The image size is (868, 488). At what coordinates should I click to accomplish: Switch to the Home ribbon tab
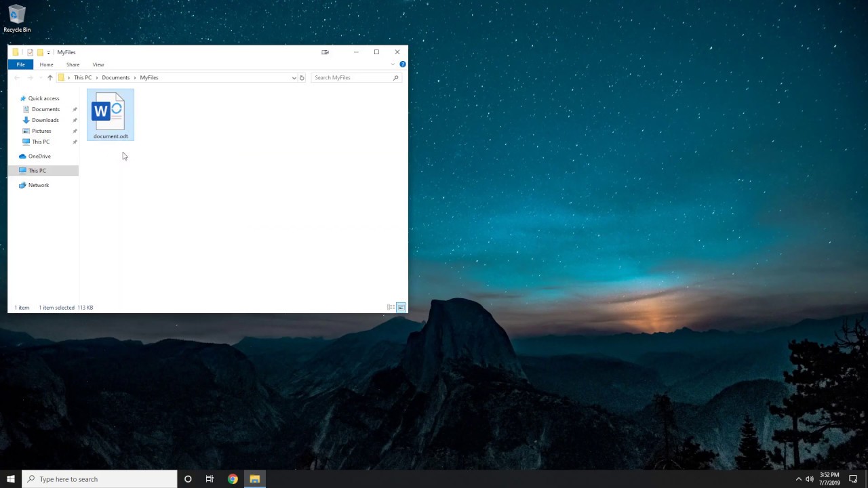[x=46, y=64]
